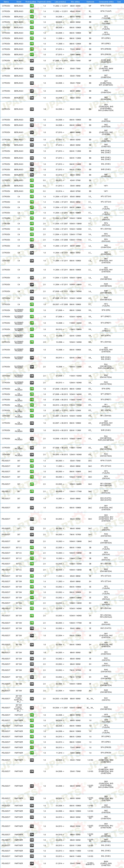The height and width of the screenshot is (868, 124).
Task: Click the PB icon in 307 CC 02.2005 NFU row
Action: (32, 548)
